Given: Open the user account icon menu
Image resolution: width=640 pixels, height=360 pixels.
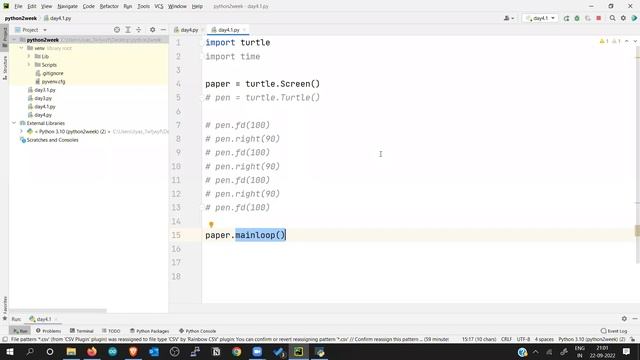Looking at the screenshot, I should coord(508,18).
